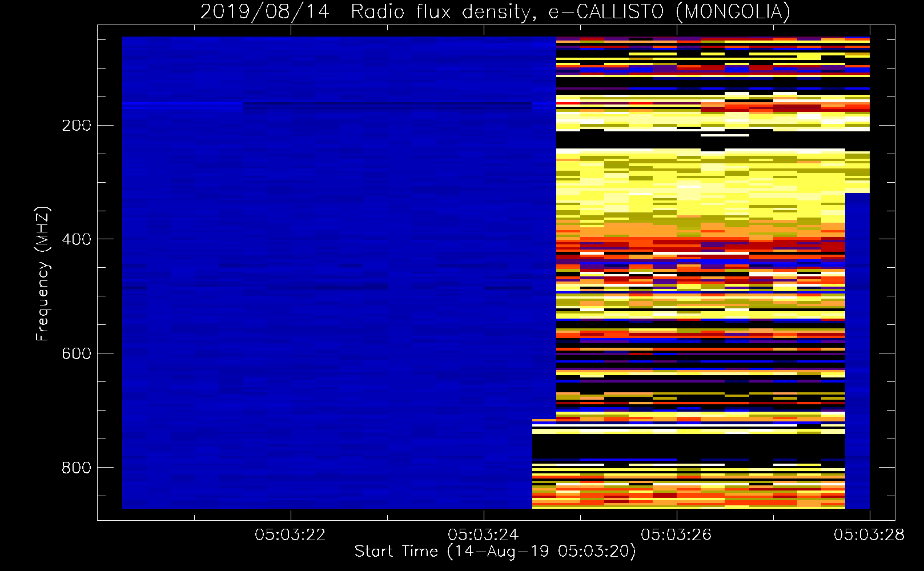Viewport: 924px width, 571px height.
Task: Select the 800 frequency axis label
Action: (77, 468)
